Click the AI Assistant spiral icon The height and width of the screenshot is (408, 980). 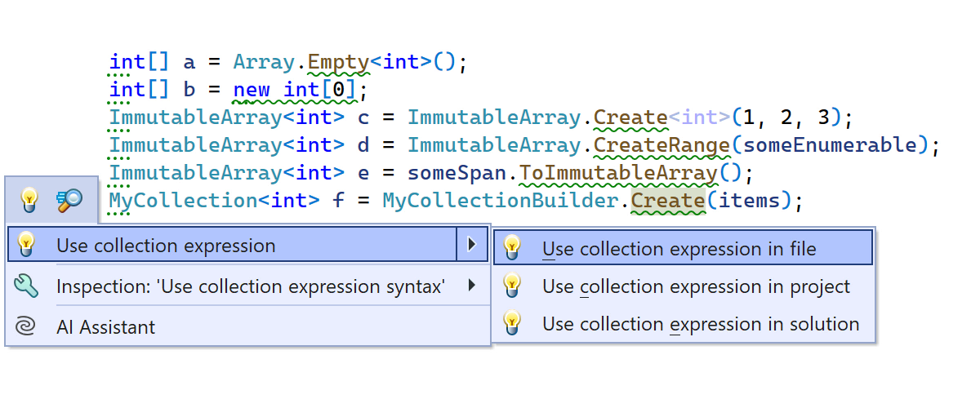pos(27,327)
